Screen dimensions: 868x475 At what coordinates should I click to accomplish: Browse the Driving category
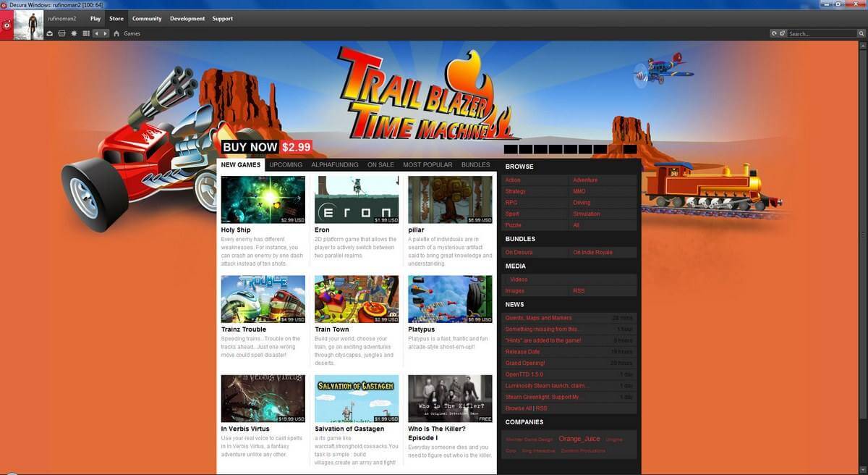582,203
